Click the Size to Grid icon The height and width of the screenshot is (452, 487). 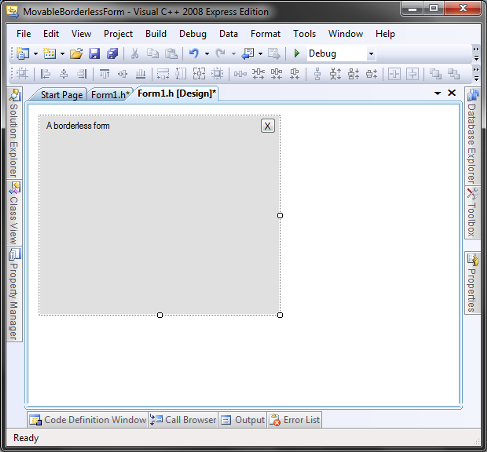[217, 74]
